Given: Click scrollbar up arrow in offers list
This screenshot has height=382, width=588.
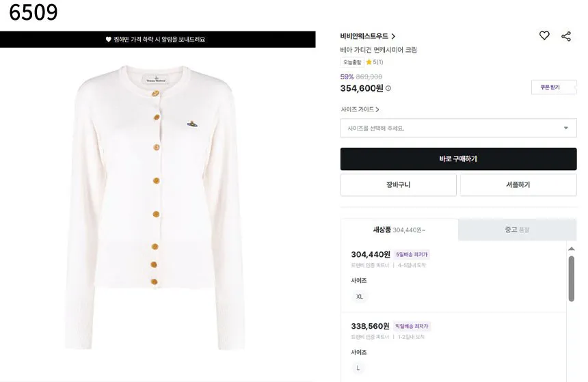Looking at the screenshot, I should pyautogui.click(x=571, y=249).
